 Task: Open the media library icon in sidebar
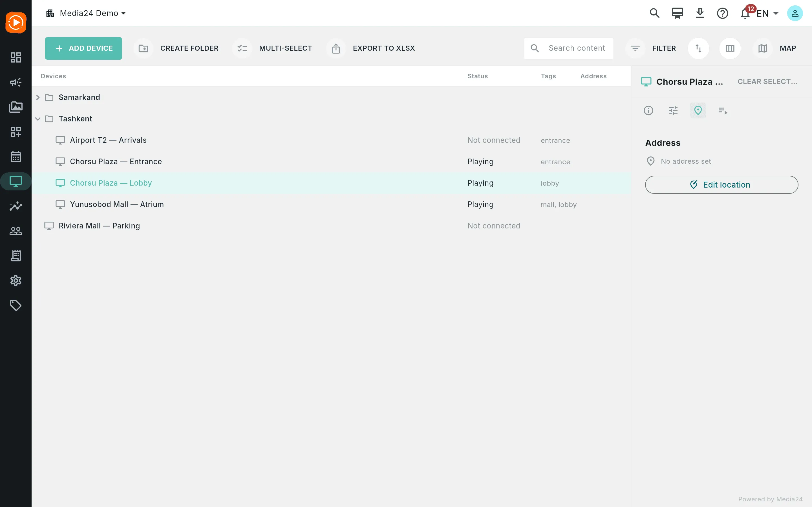point(16,107)
